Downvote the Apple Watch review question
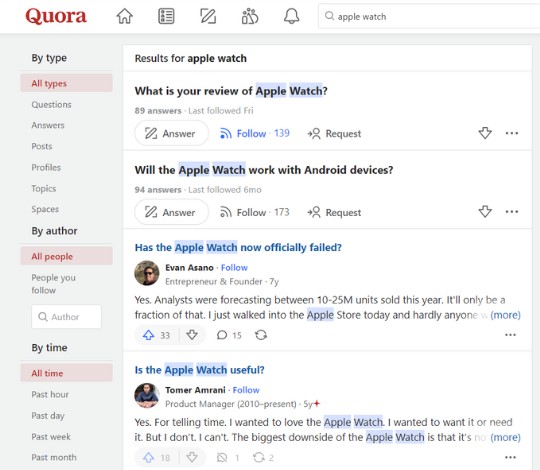The width and height of the screenshot is (540, 470). (x=485, y=133)
